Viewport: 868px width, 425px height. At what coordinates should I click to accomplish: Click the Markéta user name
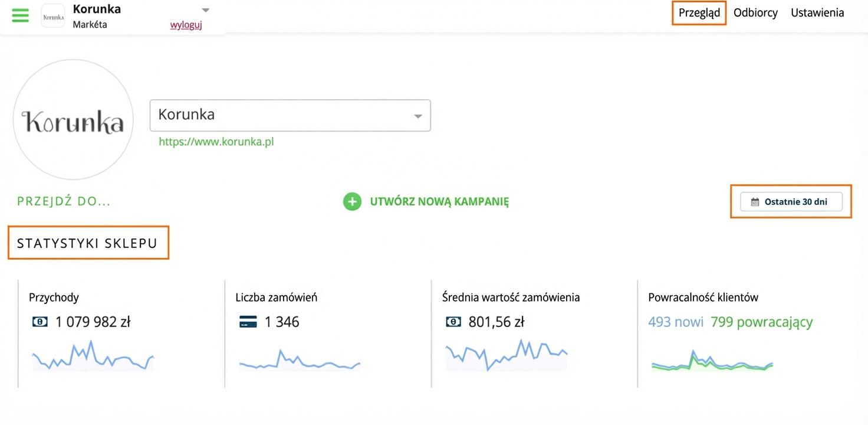tap(90, 25)
